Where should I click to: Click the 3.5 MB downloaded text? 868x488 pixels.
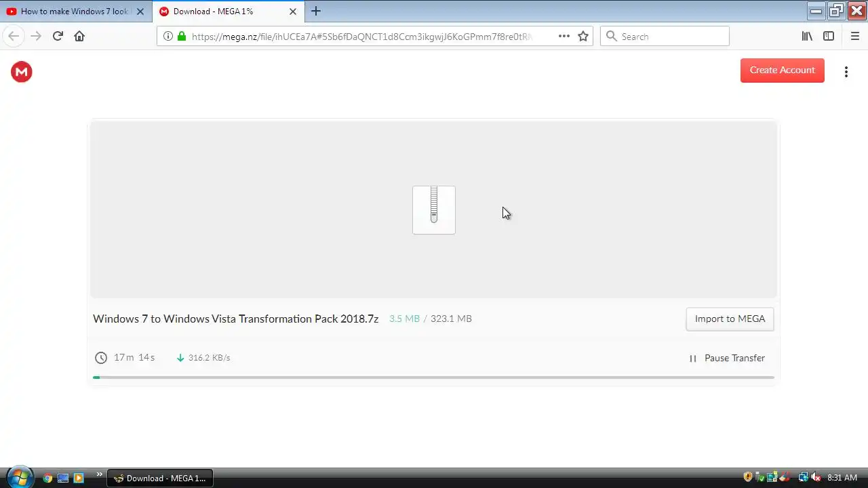pos(404,319)
